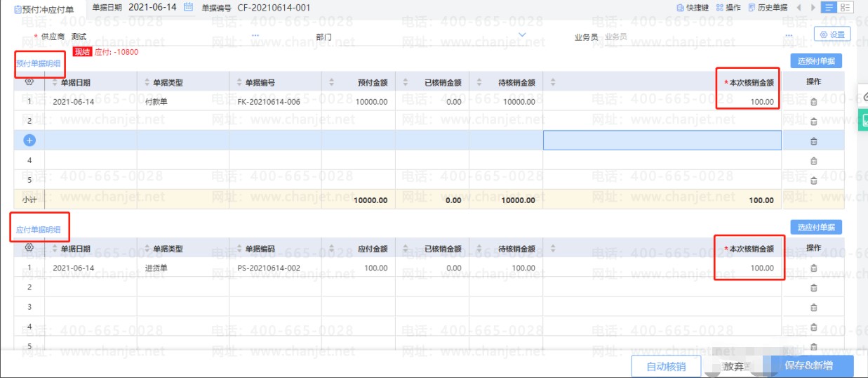Click the 应付: -10800 balance text
The height and width of the screenshot is (378, 868).
click(116, 52)
